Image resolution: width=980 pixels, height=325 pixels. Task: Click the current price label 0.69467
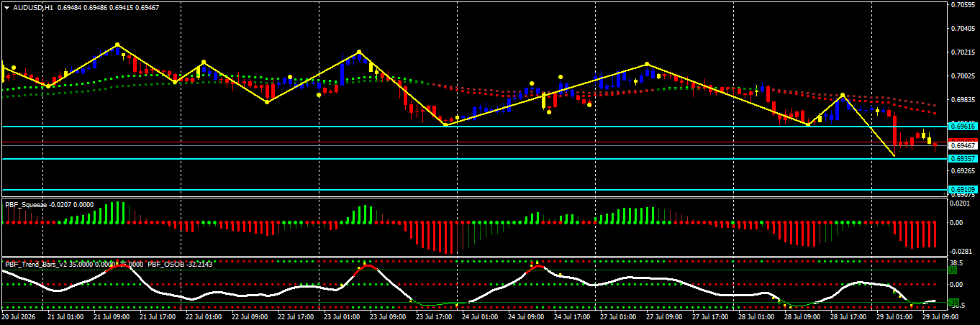(963, 146)
